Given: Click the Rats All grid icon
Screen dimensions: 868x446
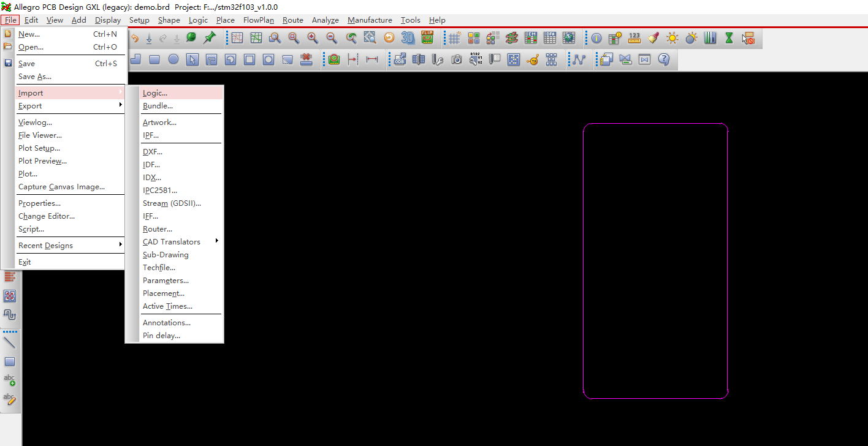Looking at the screenshot, I should tap(256, 38).
